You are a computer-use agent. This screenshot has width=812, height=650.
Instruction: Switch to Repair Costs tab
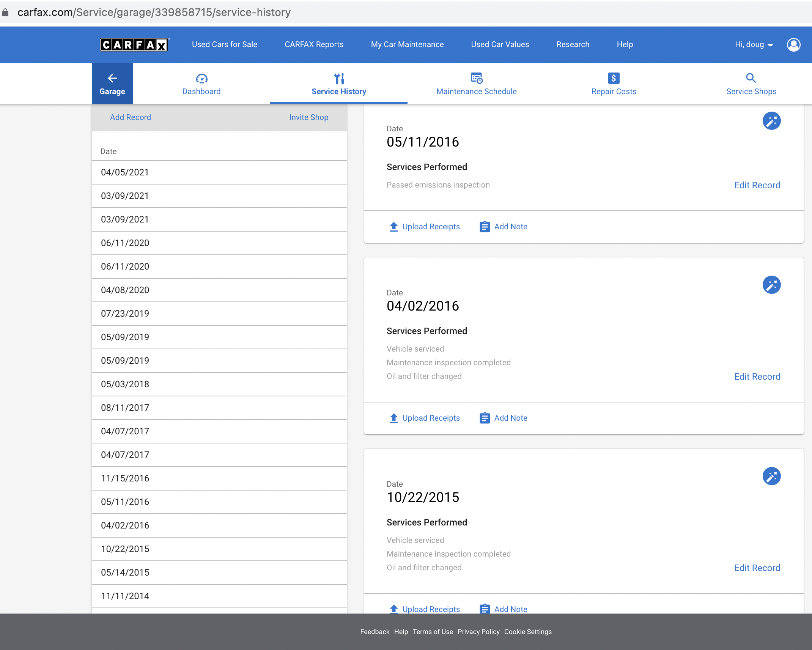614,84
